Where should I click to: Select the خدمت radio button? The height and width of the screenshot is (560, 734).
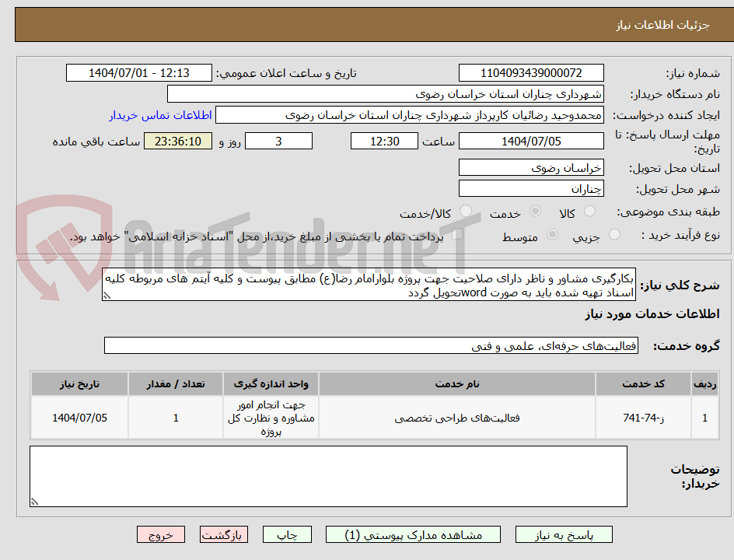click(x=536, y=211)
